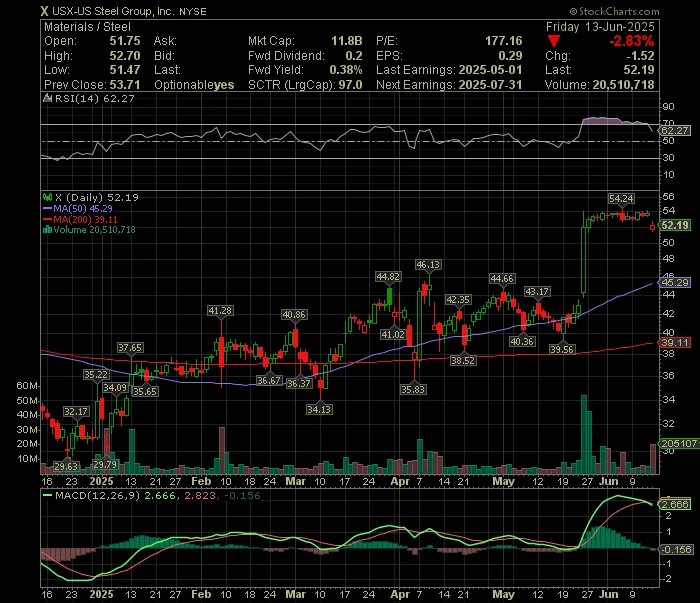Screen dimensions: 700x603
Task: Click the Prev Close value 53.71
Action: pyautogui.click(x=125, y=85)
